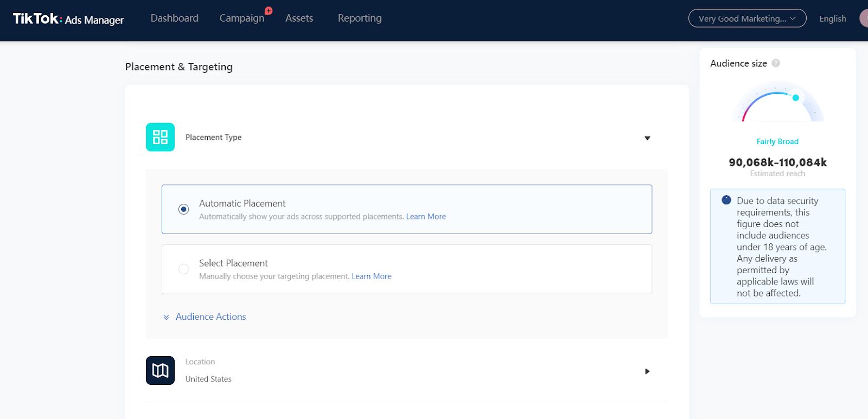Viewport: 868px width, 419px height.
Task: Click the Audience Actions double-chevron icon
Action: click(167, 317)
